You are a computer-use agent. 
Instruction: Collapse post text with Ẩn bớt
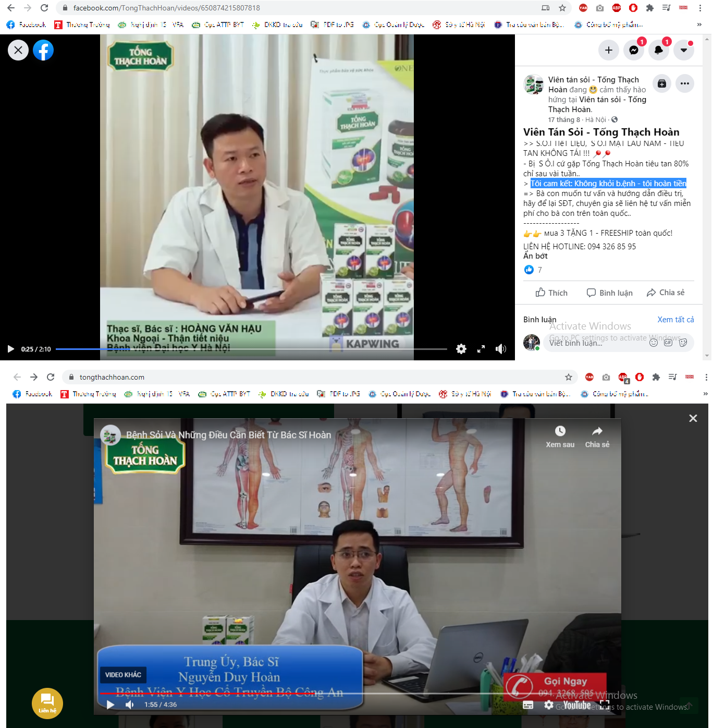pos(535,256)
